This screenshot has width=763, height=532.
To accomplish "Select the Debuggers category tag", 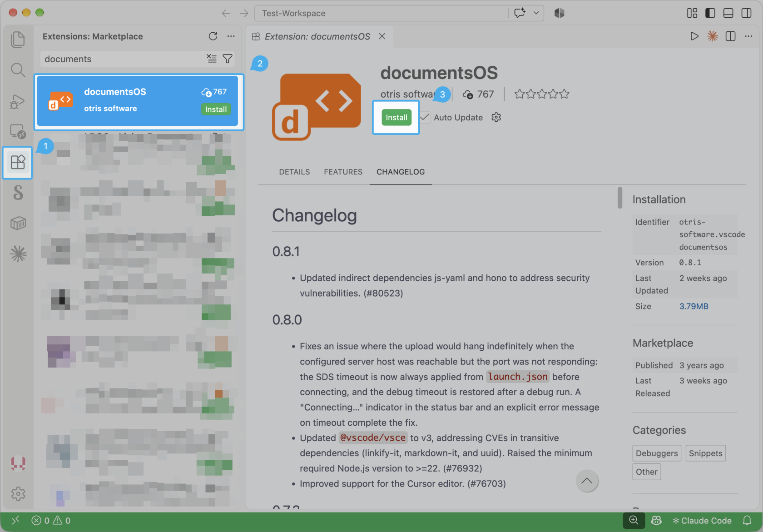I will tap(657, 453).
